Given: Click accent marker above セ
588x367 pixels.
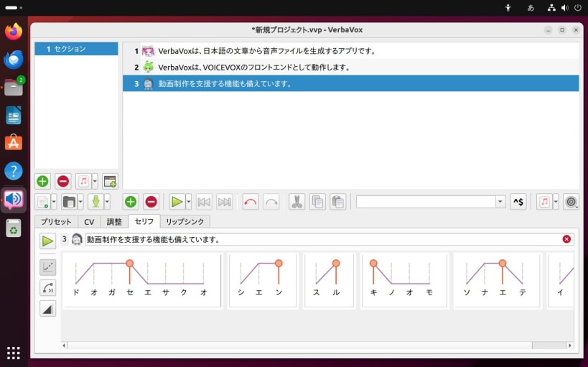Looking at the screenshot, I should [130, 263].
